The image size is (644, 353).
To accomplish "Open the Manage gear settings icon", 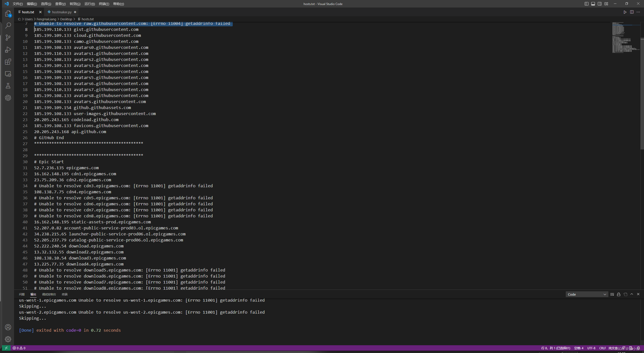I will [8, 339].
